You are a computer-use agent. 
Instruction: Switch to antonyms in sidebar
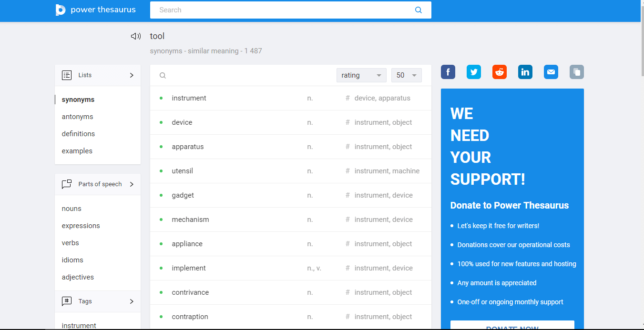pyautogui.click(x=77, y=117)
